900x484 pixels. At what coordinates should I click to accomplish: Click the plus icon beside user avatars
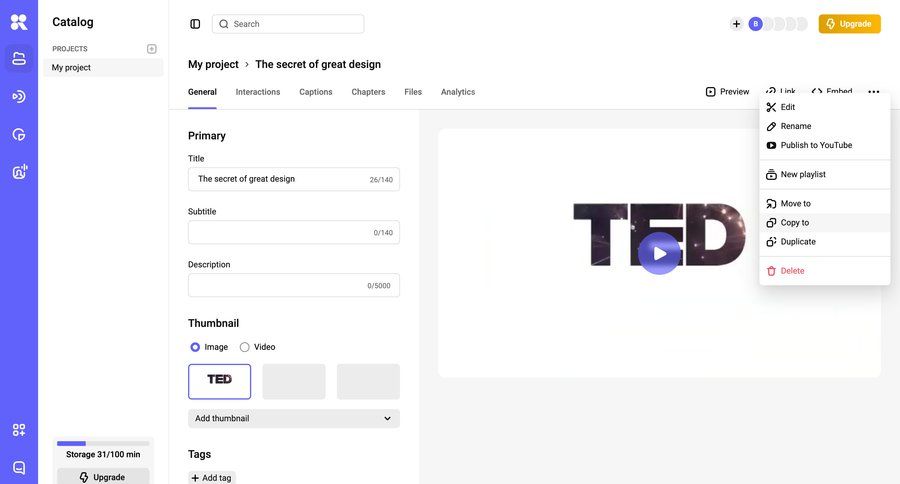pos(737,24)
